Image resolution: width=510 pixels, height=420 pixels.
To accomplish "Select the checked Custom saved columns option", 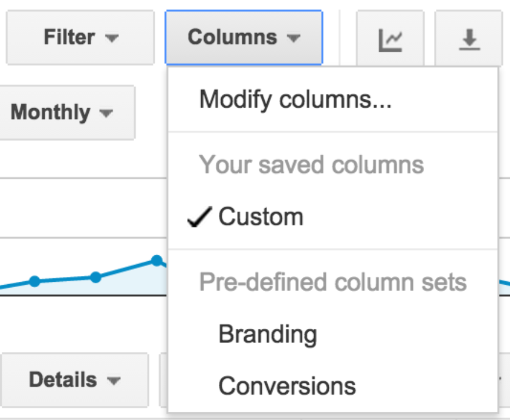I will 332,217.
